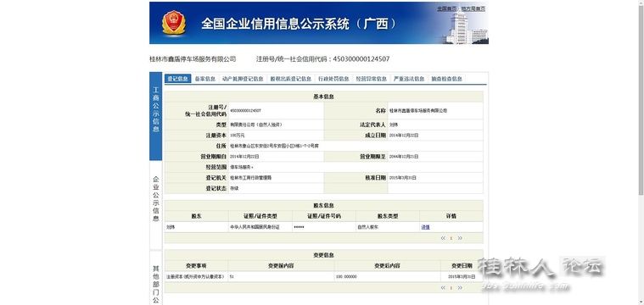Image resolution: width=644 pixels, height=305 pixels.
Task: Click the page vertical scrollbar thumb
Action: click(641, 97)
